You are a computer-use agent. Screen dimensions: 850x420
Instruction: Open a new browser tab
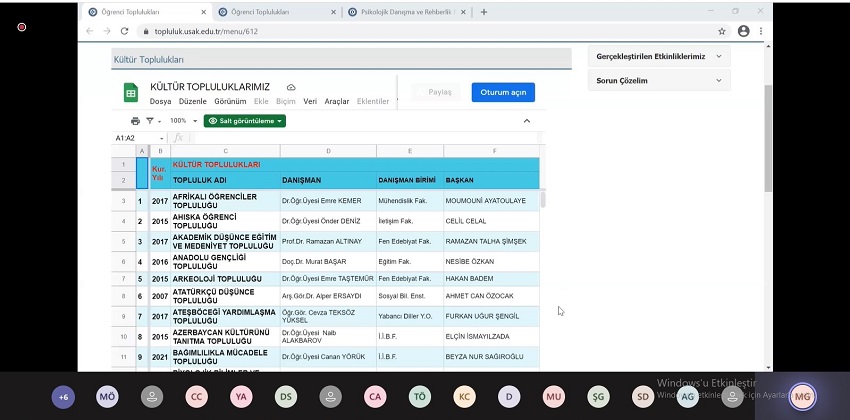[x=484, y=12]
